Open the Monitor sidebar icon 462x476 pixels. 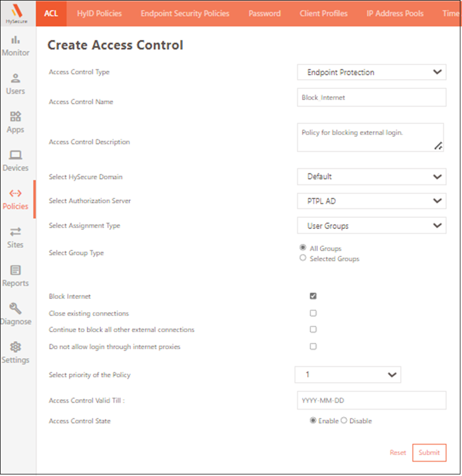(x=15, y=40)
